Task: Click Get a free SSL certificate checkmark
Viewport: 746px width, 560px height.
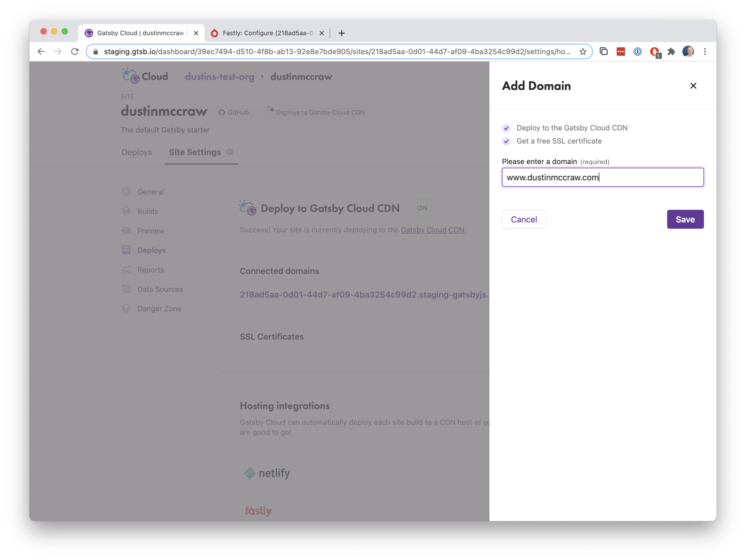Action: [506, 141]
